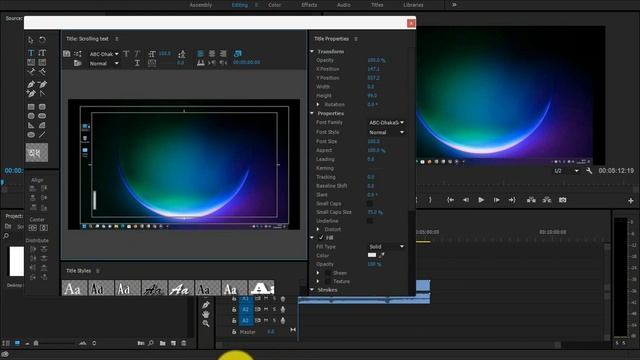The image size is (640, 360).
Task: Open the Fill Type Solid dropdown
Action: click(x=386, y=247)
